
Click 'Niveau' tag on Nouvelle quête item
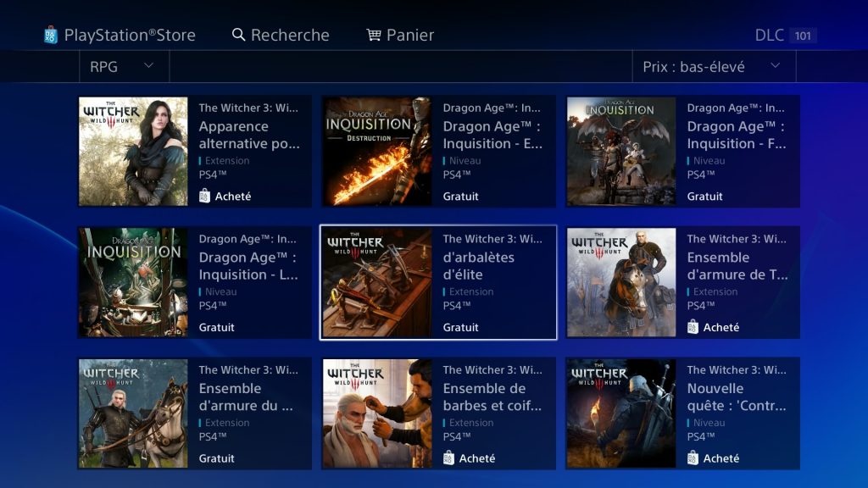[x=709, y=423]
